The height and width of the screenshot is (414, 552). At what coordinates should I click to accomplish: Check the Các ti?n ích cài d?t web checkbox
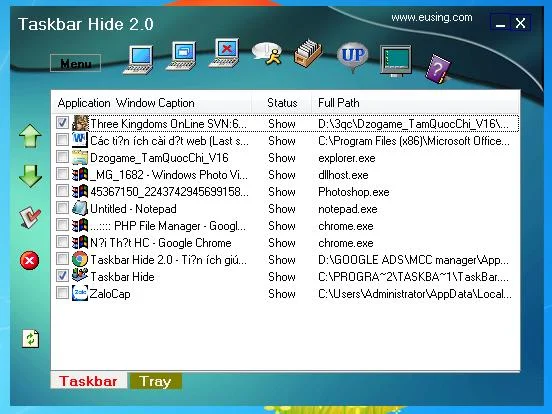point(62,140)
